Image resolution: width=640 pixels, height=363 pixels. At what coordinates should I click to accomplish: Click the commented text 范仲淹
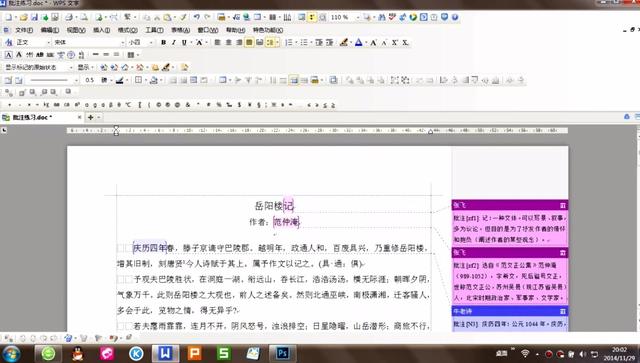pos(286,222)
